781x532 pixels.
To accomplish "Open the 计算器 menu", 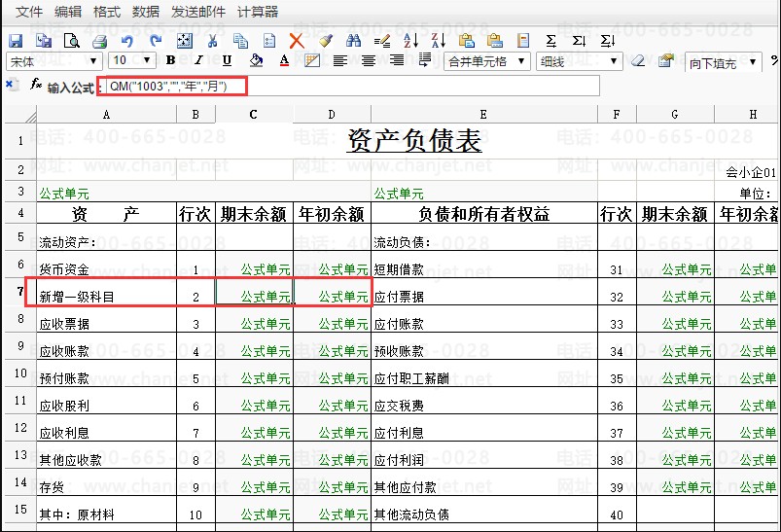I will 258,12.
